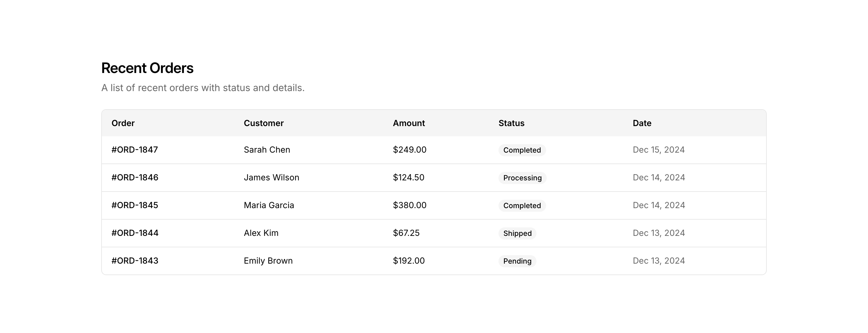Select customer name James Wilson

[271, 177]
